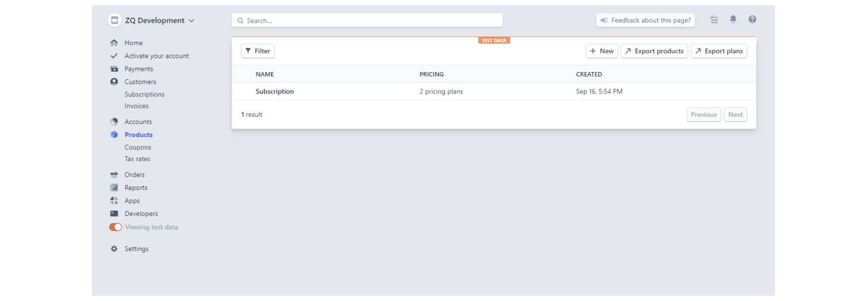Viewport: 868px width, 301px height.
Task: Toggle the Viewing test data switch
Action: (x=115, y=227)
